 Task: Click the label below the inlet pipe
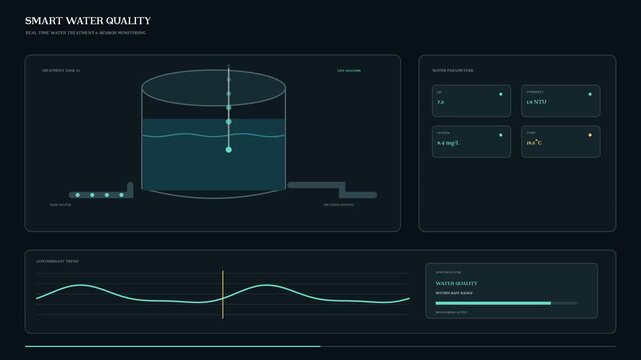pos(61,205)
